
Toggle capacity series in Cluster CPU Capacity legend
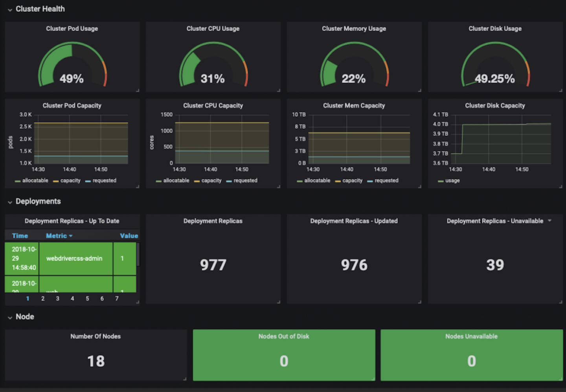pyautogui.click(x=211, y=181)
